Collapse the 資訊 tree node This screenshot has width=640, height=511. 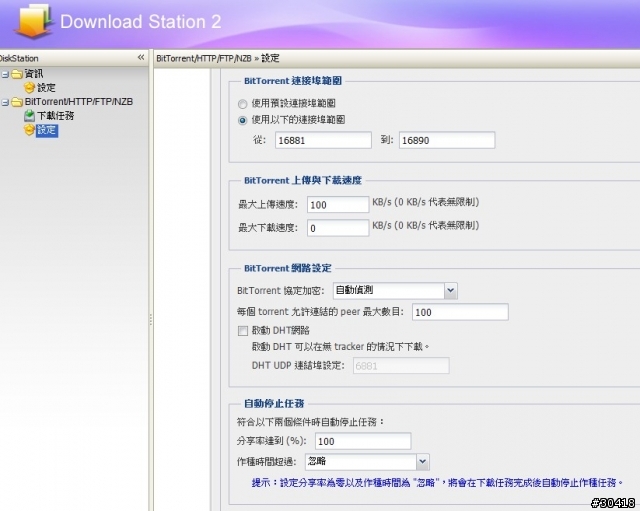click(x=5, y=74)
